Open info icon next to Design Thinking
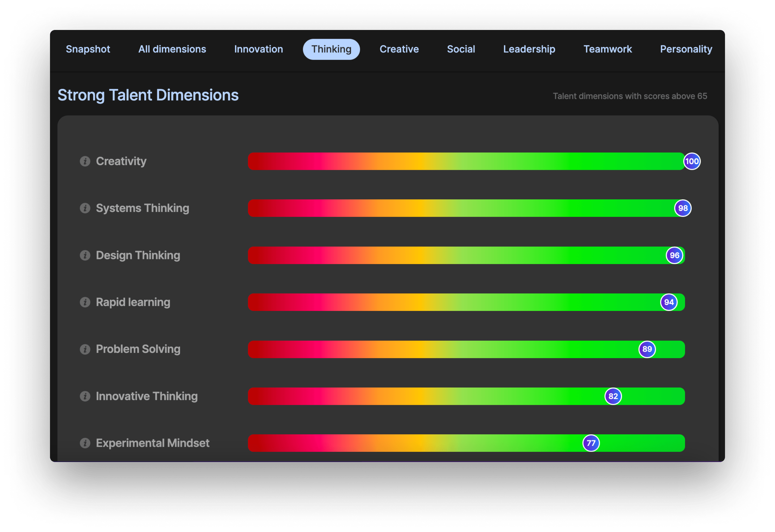The width and height of the screenshot is (775, 532). [x=85, y=255]
